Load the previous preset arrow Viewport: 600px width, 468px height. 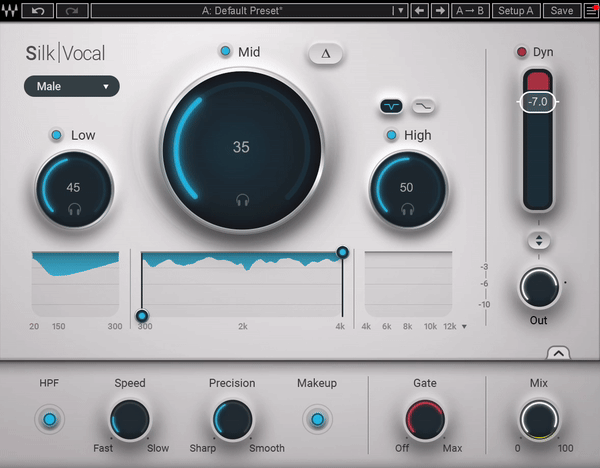419,11
